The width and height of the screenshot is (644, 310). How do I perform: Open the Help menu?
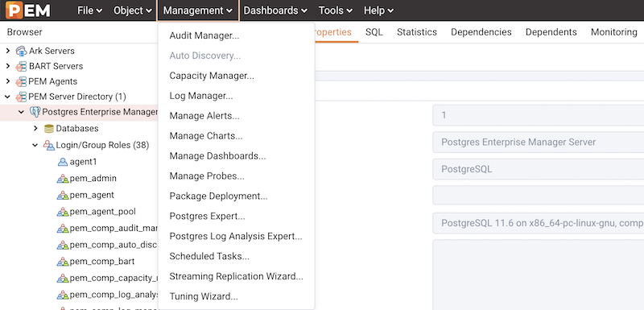point(378,10)
